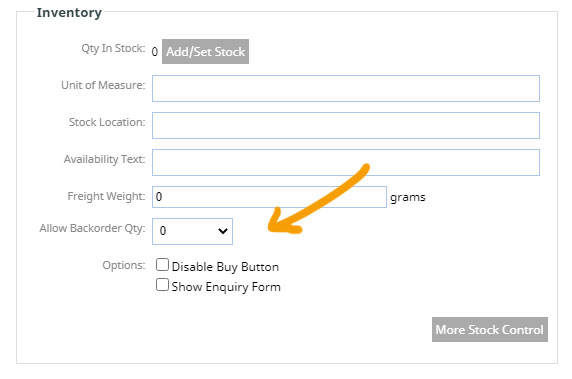The height and width of the screenshot is (379, 572).
Task: Click the 'Unit of Measure:' label
Action: (103, 85)
